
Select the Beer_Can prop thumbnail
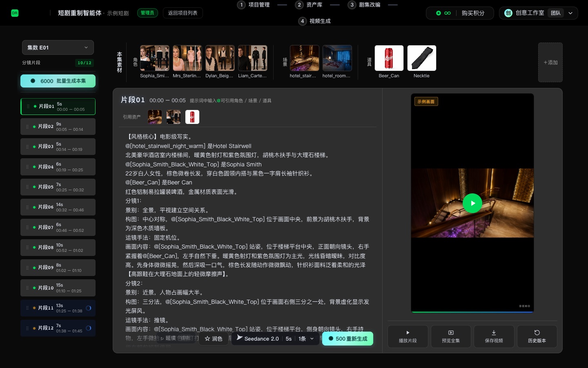coord(389,58)
